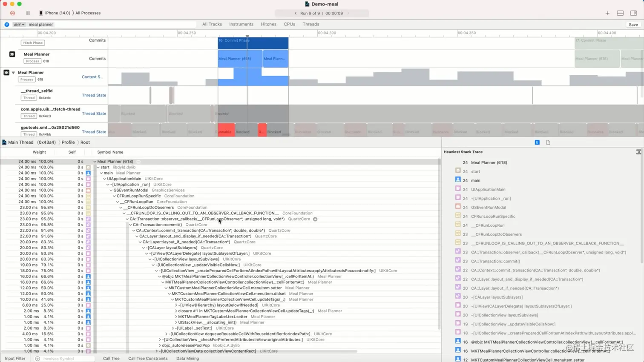Expand -[UILabel _setText:] row

pyautogui.click(x=172, y=328)
